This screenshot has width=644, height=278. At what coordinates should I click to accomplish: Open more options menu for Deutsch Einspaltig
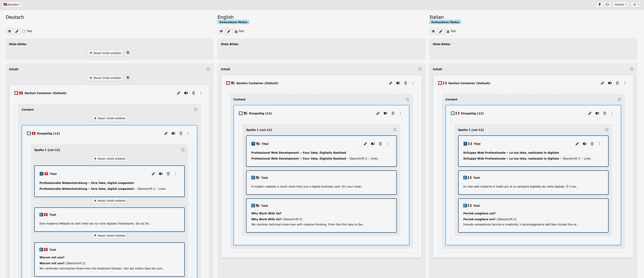(x=188, y=134)
